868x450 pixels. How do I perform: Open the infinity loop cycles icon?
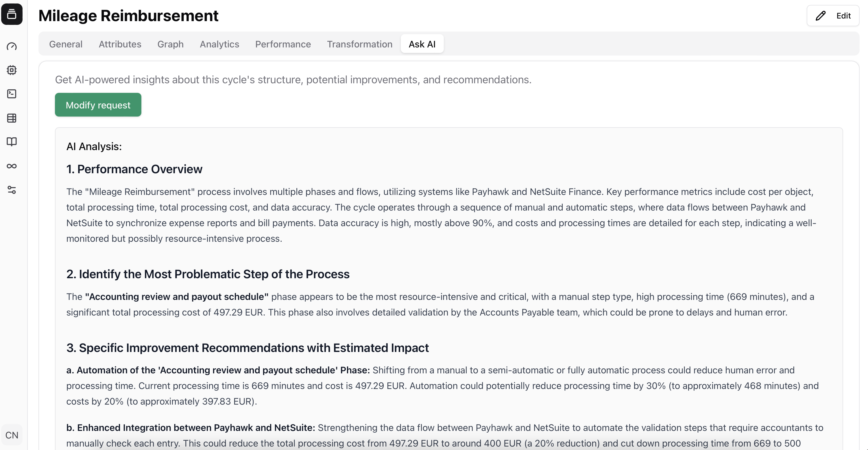coord(12,166)
